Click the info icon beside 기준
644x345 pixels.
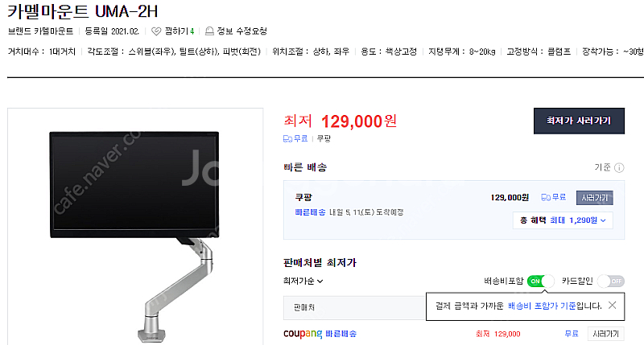click(x=619, y=168)
